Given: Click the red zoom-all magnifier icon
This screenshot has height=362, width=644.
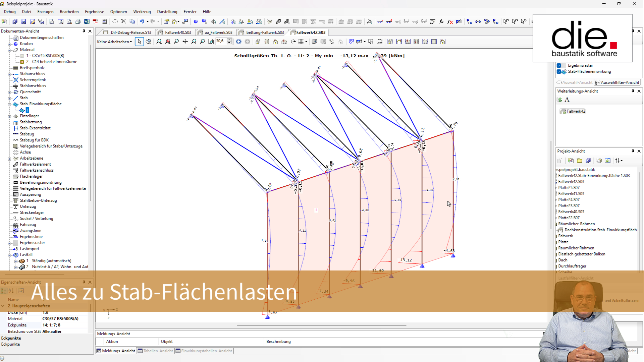Looking at the screenshot, I should pyautogui.click(x=168, y=42).
